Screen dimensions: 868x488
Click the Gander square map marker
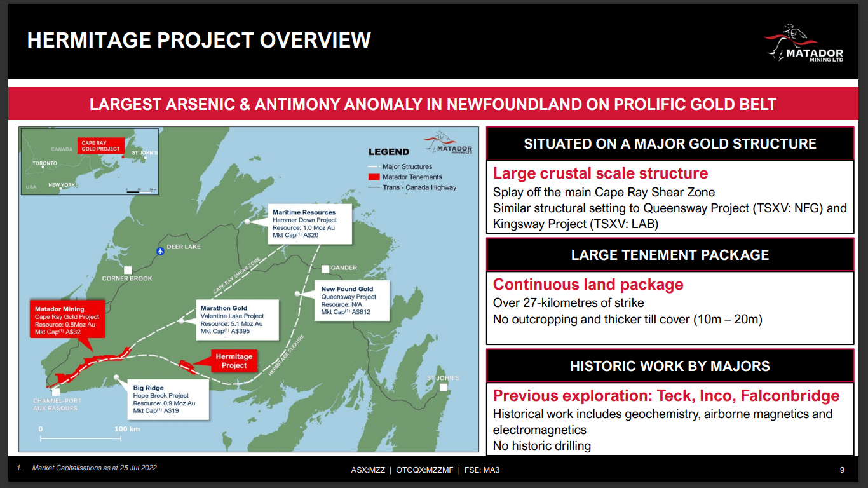point(325,268)
